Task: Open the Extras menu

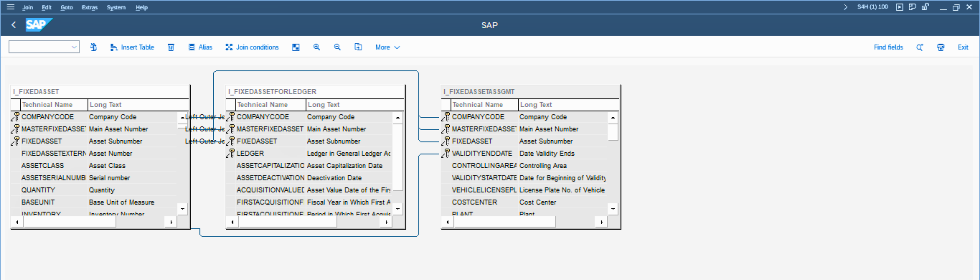Action: pyautogui.click(x=89, y=7)
